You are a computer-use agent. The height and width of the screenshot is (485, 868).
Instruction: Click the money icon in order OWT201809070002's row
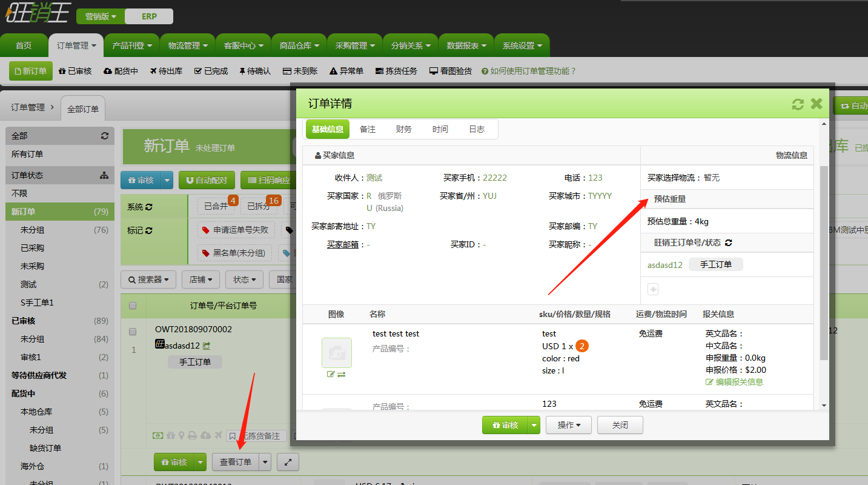click(x=157, y=435)
